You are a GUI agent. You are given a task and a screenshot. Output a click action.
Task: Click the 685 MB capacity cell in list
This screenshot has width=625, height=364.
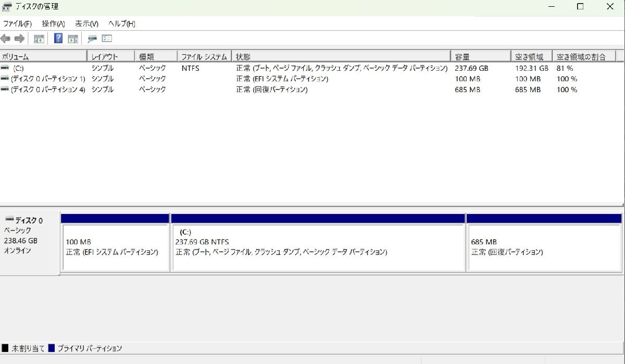[x=467, y=90]
